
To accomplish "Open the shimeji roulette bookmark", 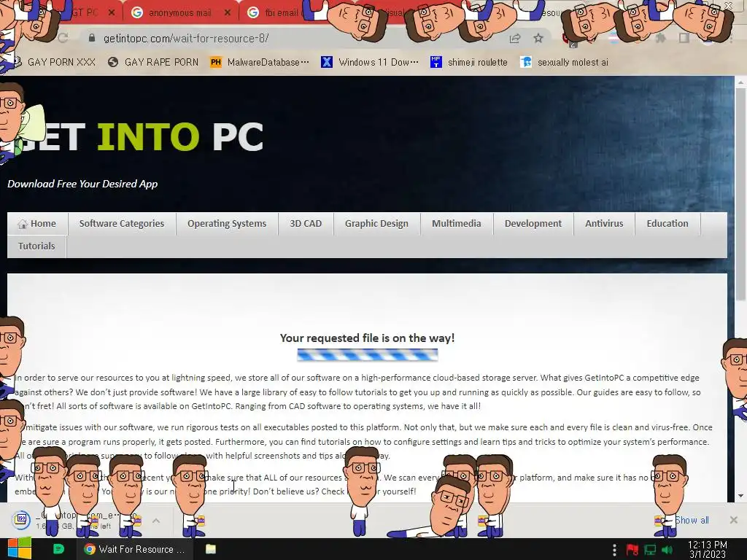I will click(469, 62).
